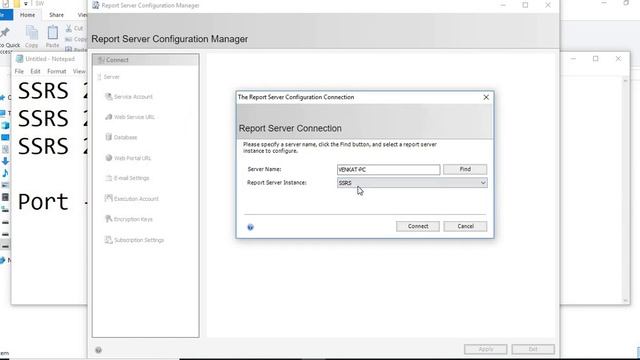Click the Web Portal URL globe icon

tap(109, 158)
